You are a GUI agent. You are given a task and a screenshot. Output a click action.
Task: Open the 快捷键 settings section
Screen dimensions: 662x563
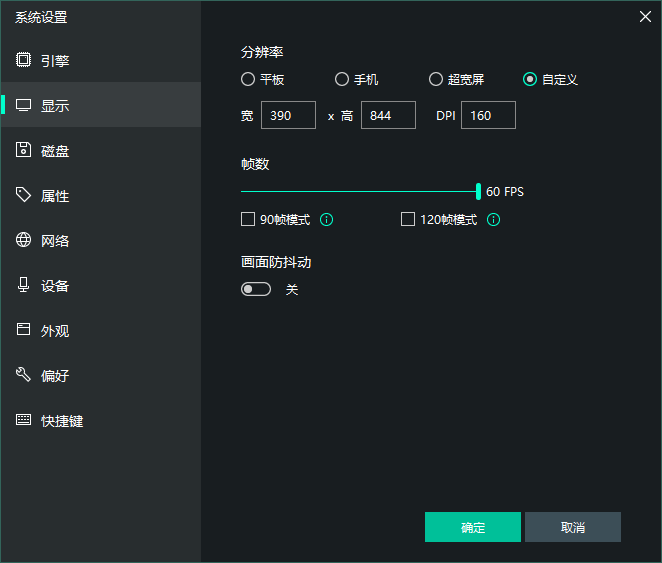click(101, 420)
